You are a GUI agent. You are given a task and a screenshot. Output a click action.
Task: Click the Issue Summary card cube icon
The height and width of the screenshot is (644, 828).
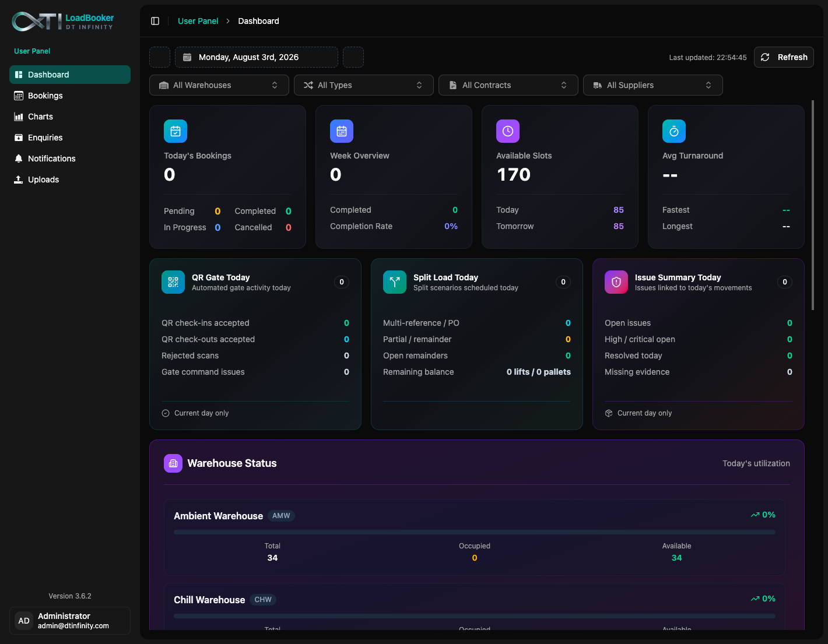click(609, 413)
